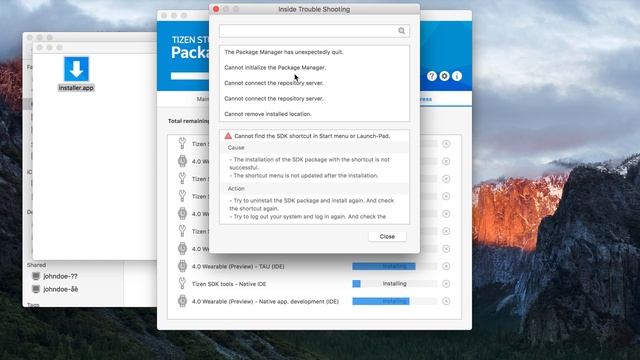Screen dimensions: 640x360
Task: Open shared computer johndoe-âè in Finder sidebar
Action: tap(60, 289)
